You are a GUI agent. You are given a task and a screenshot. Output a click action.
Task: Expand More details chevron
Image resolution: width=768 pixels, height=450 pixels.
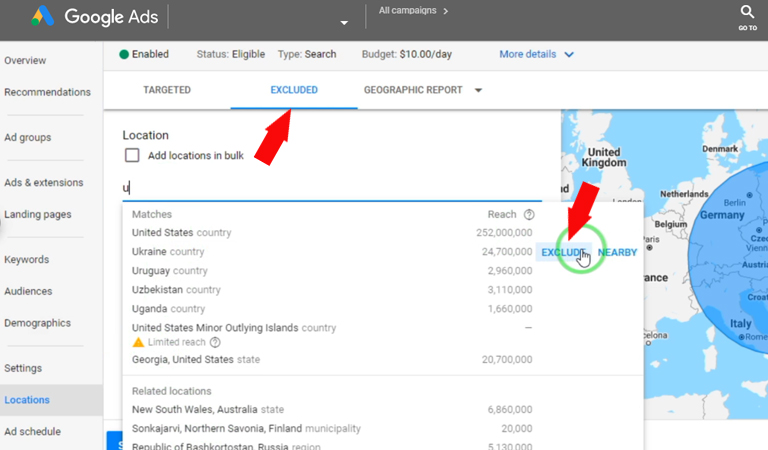pos(569,54)
